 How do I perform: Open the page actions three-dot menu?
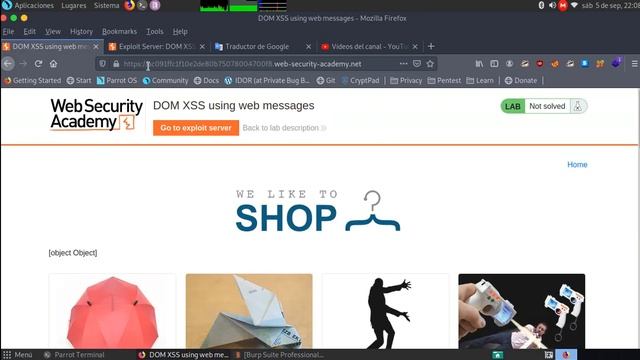coord(403,64)
